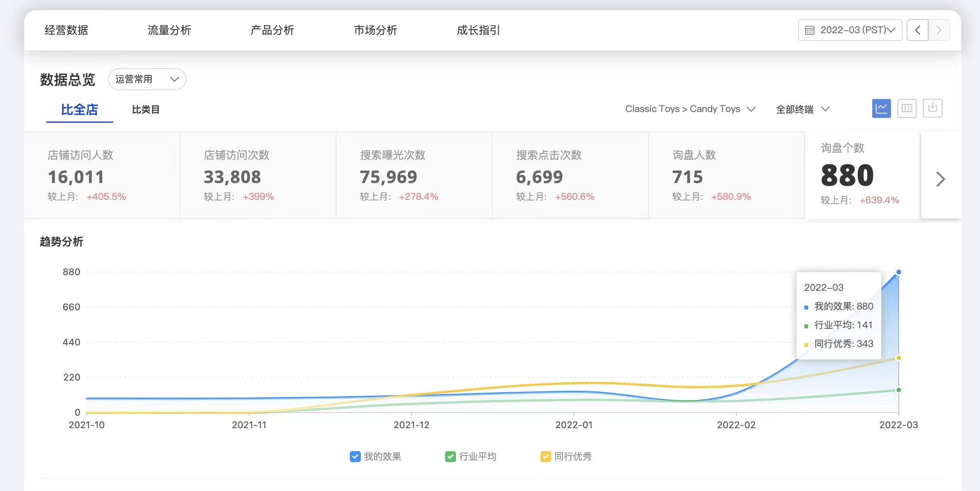This screenshot has width=980, height=491.
Task: Click the calendar icon in date picker
Action: pos(810,30)
